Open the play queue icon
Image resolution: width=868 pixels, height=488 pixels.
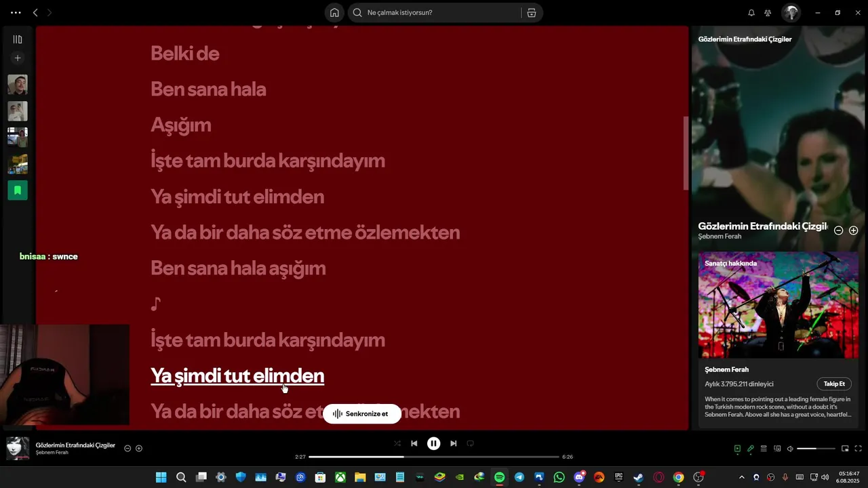pos(764,449)
